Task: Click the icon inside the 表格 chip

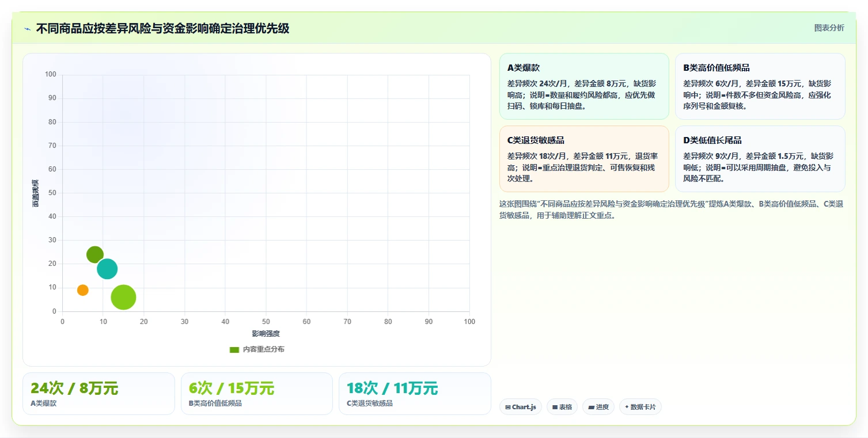Action: click(x=555, y=407)
